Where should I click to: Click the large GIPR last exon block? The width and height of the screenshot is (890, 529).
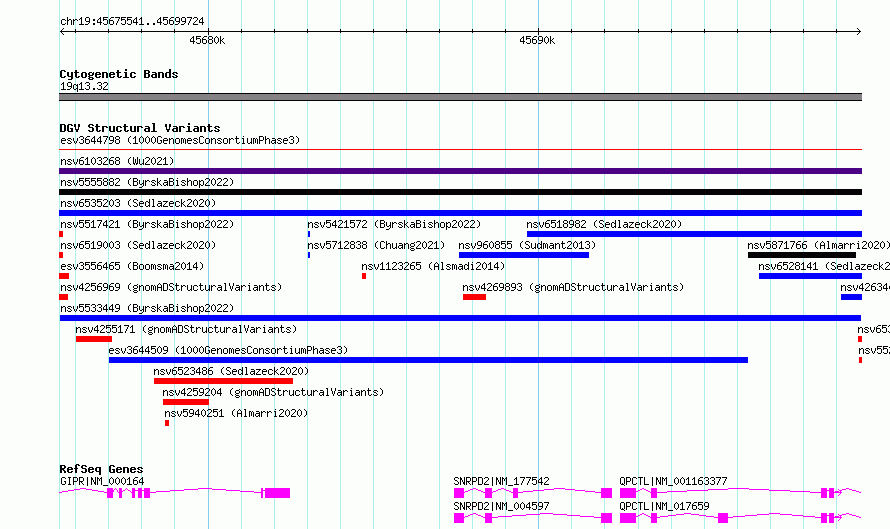[278, 493]
